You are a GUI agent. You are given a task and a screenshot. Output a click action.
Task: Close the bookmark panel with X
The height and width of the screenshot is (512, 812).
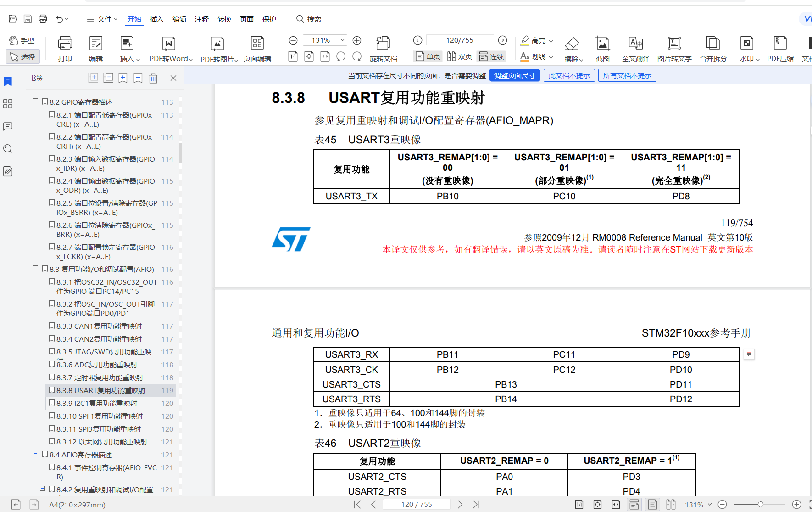(173, 78)
